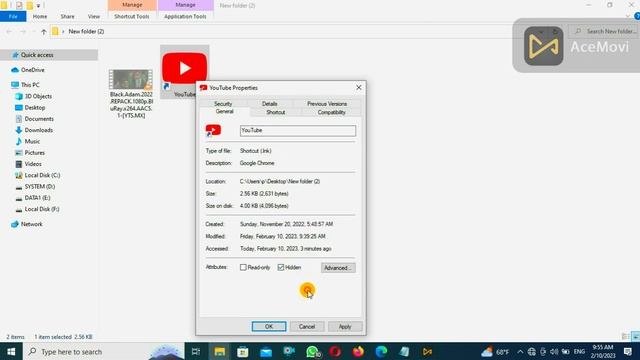This screenshot has width=640, height=360.
Task: Select the Black Adam video thumbnail
Action: 131,79
